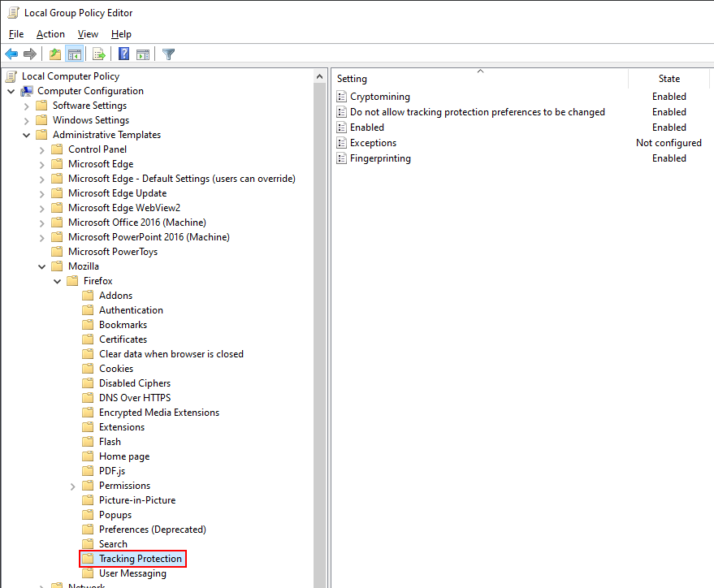Select the Encrypted Media Extensions folder

coord(159,413)
